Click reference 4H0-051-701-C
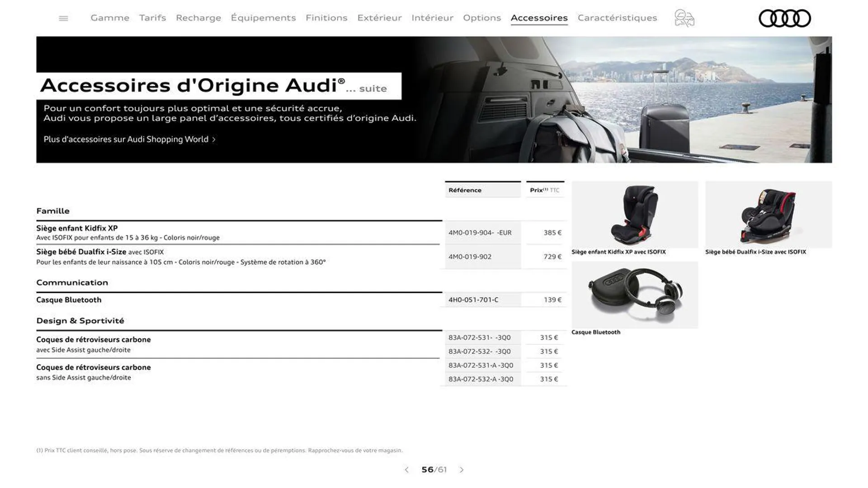868x488 pixels. point(473,300)
